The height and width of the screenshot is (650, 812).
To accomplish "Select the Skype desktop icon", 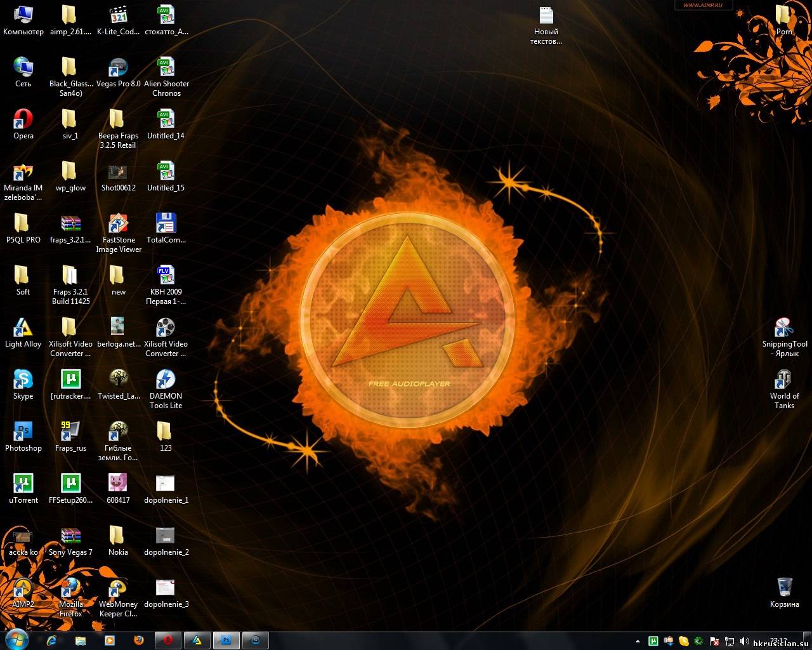I will 23,380.
